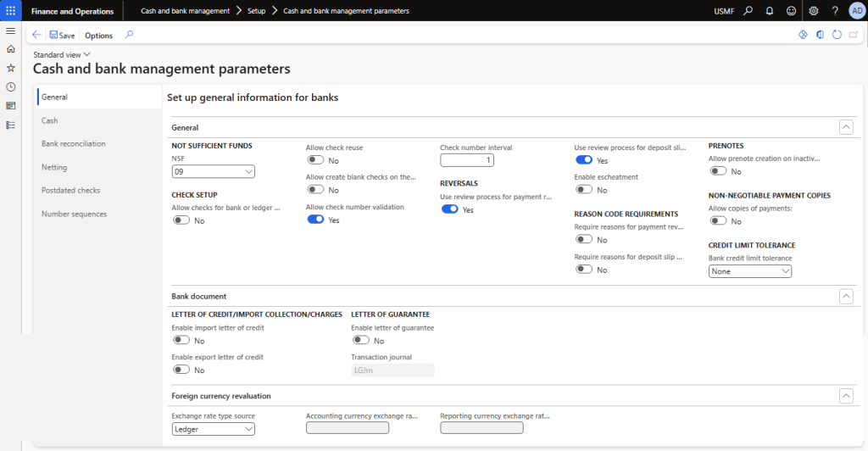Collapse the Bank document section
Viewport: 868px width, 451px height.
coord(845,297)
